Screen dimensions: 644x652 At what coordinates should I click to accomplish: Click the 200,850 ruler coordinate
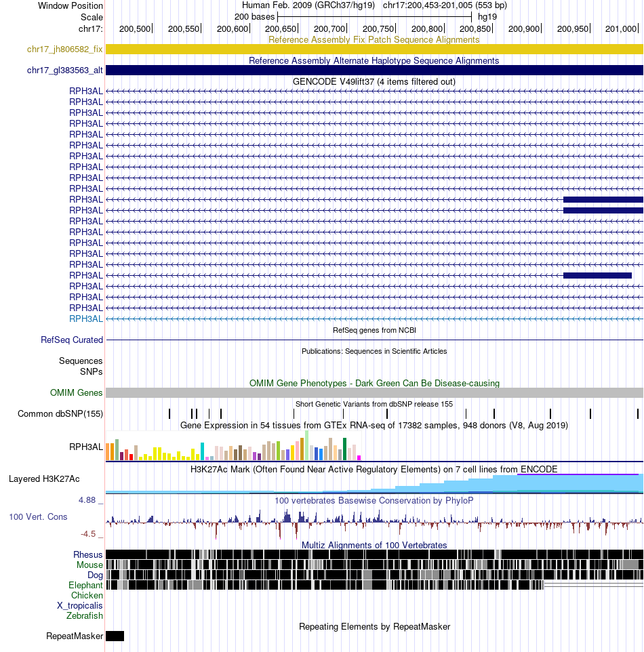click(475, 28)
